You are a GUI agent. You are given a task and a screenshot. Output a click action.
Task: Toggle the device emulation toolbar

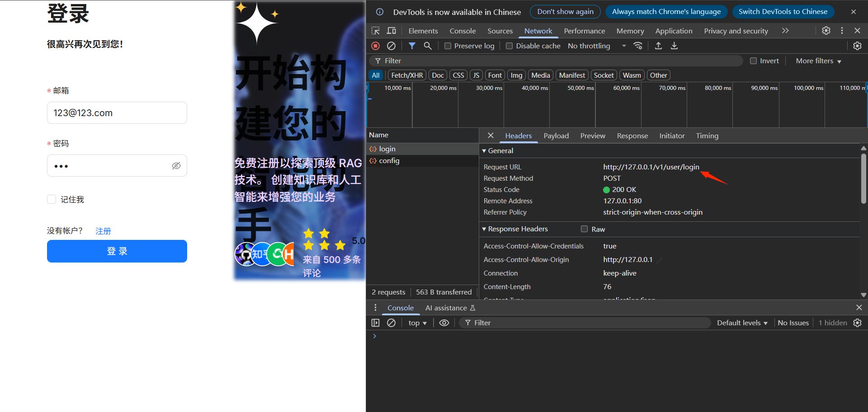pyautogui.click(x=392, y=31)
